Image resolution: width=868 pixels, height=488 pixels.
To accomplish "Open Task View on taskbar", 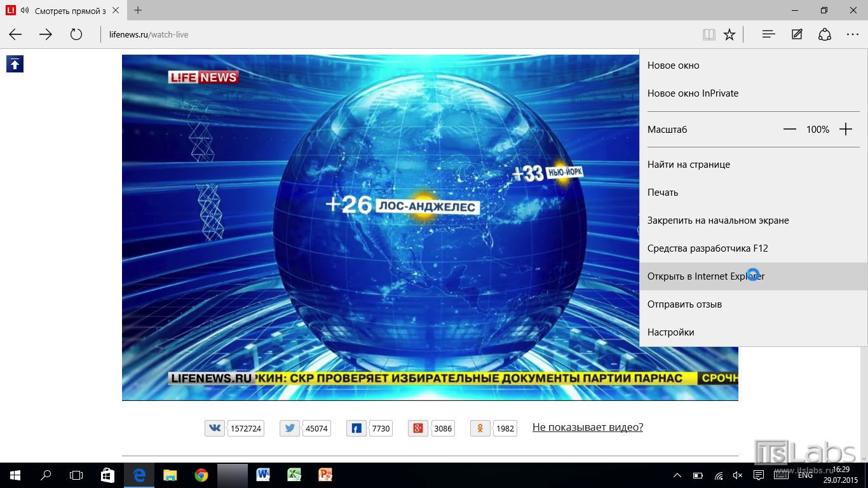I will pyautogui.click(x=76, y=475).
